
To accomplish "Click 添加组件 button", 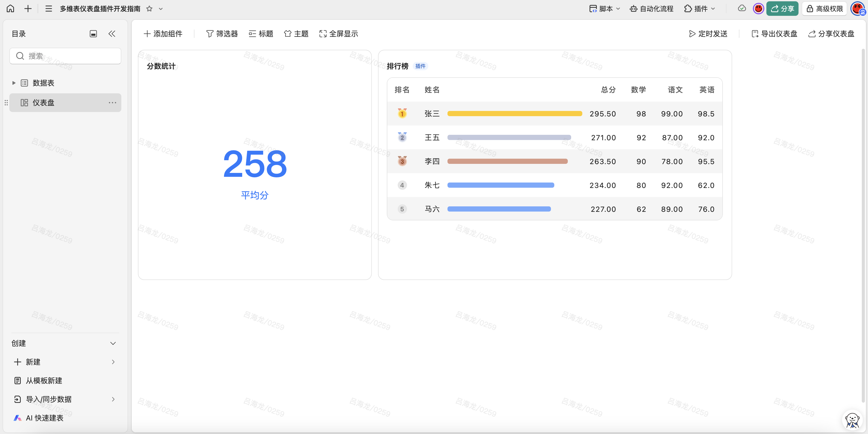I will pyautogui.click(x=163, y=34).
